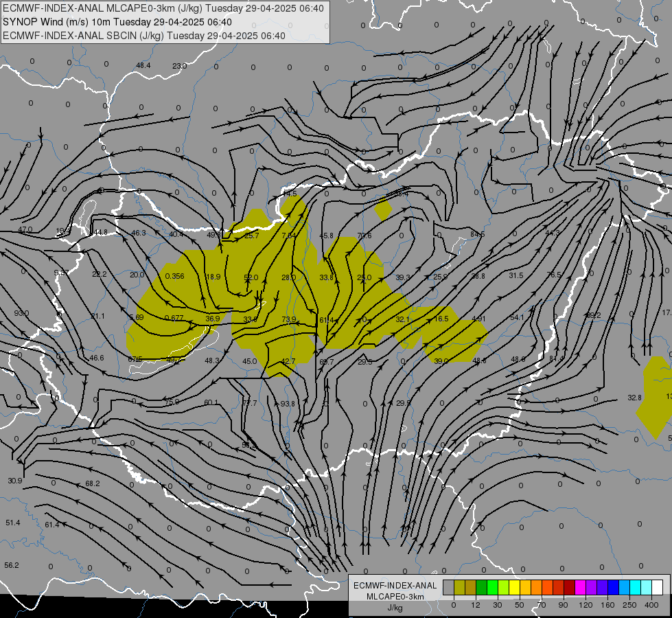Pick the yellow legend swatch before 50
The image size is (672, 618).
tap(514, 588)
